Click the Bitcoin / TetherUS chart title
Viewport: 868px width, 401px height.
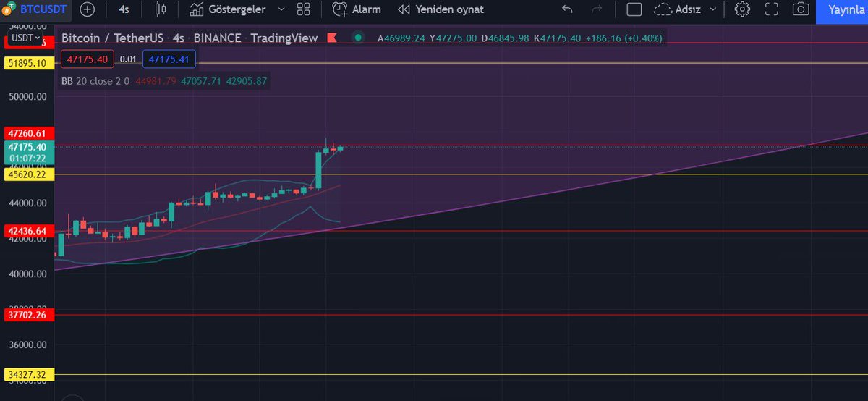tap(112, 38)
